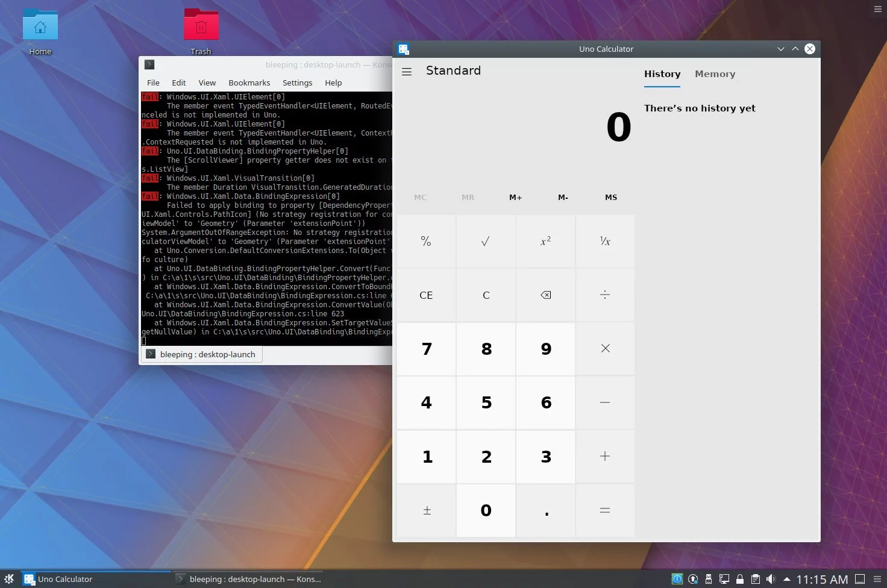This screenshot has width=887, height=588.
Task: Click the x squared key
Action: point(545,242)
